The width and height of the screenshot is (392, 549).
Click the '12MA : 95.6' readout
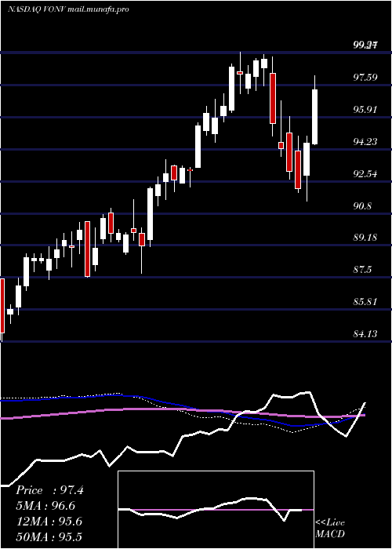49,522
